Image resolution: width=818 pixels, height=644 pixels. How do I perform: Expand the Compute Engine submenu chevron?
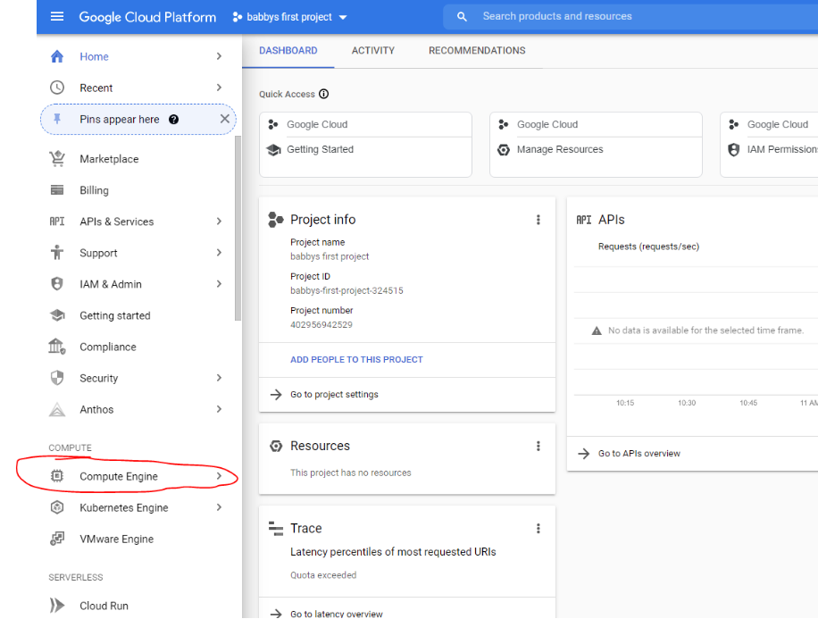pyautogui.click(x=219, y=476)
